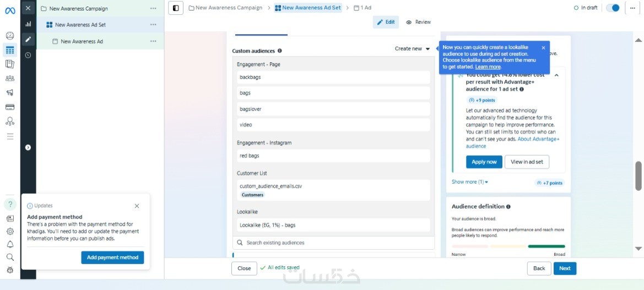Open the events manager icon
This screenshot has width=644, height=290.
coord(10,121)
